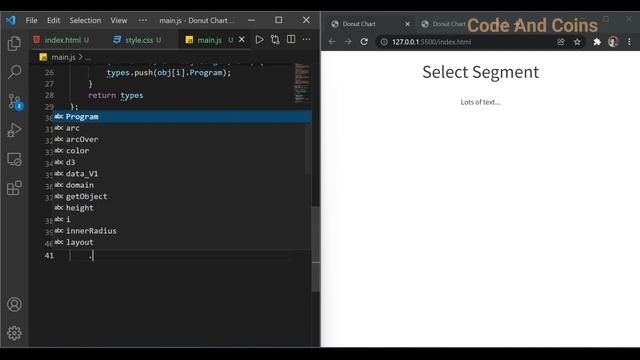640x360 pixels.
Task: Select the arc autocomplete suggestion
Action: coord(182,128)
